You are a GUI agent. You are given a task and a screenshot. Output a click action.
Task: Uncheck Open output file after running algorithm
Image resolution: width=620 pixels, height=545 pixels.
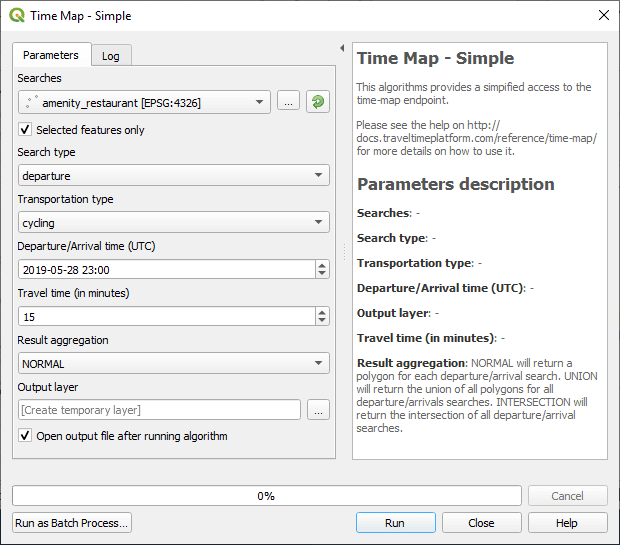[25, 436]
